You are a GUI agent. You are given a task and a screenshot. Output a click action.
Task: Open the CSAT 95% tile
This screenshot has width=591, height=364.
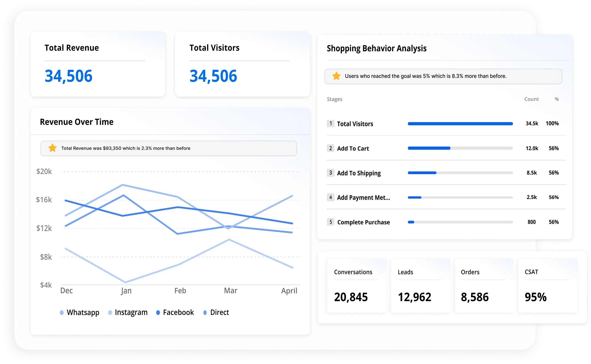pos(547,286)
